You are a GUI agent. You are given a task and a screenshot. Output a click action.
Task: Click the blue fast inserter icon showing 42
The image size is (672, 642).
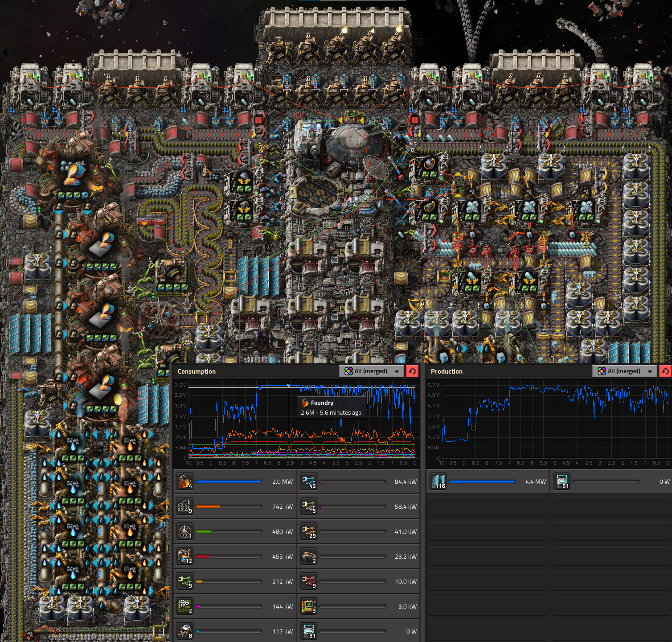(x=308, y=481)
